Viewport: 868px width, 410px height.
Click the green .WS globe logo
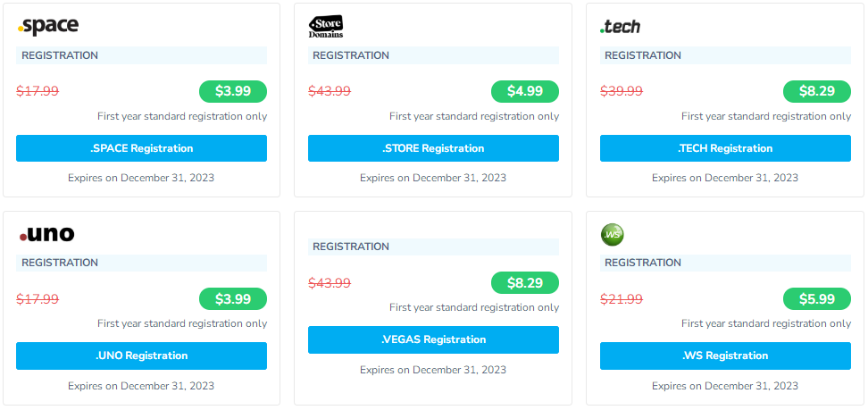tap(613, 234)
